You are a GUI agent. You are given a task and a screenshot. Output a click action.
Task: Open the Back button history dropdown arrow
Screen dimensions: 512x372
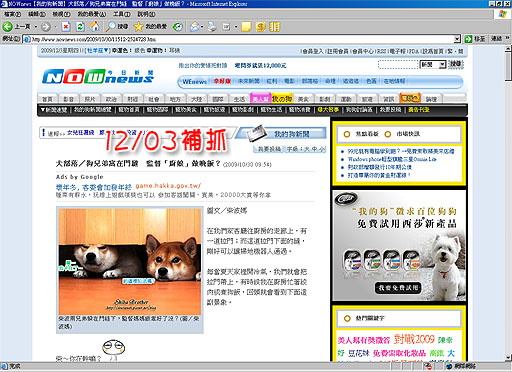[35, 27]
